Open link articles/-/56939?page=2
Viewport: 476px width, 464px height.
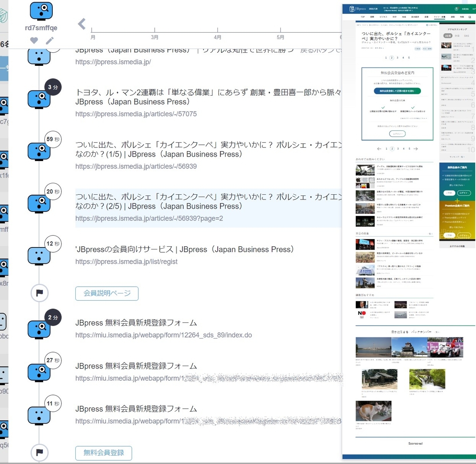pyautogui.click(x=149, y=219)
